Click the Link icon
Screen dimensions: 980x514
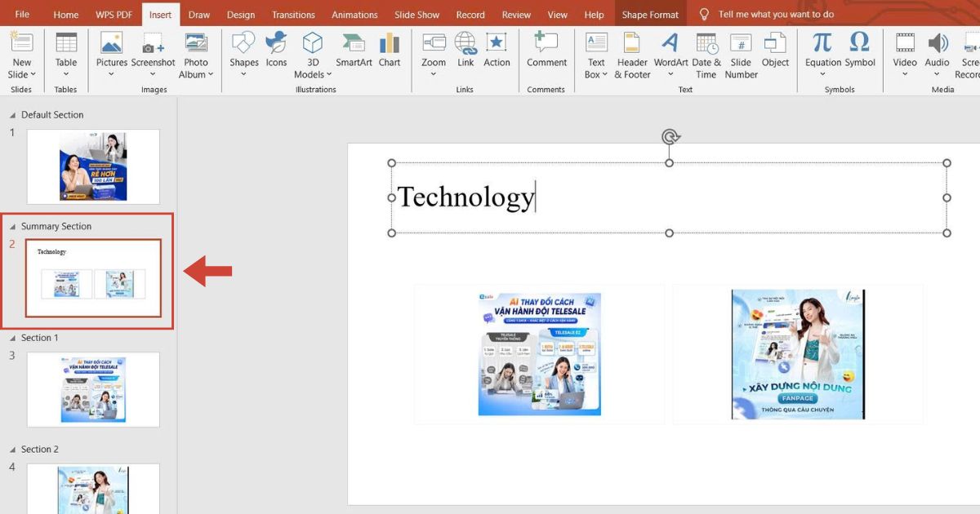tap(465, 42)
